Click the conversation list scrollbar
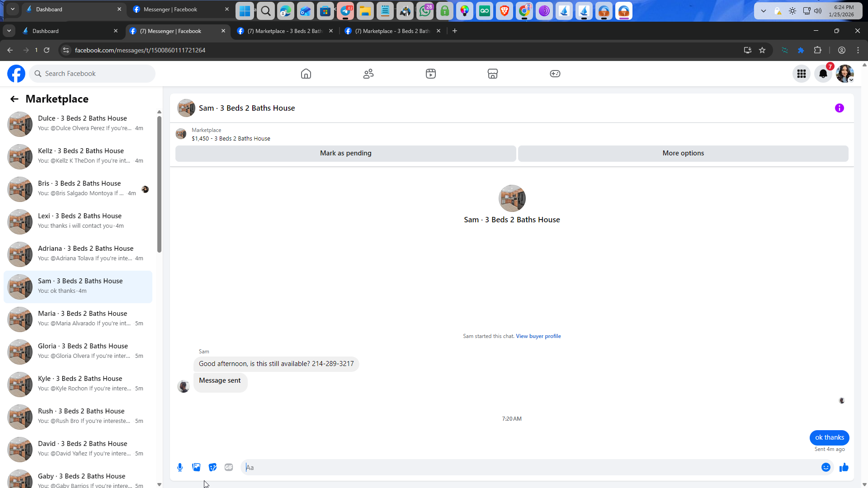This screenshot has height=488, width=868. [x=159, y=184]
